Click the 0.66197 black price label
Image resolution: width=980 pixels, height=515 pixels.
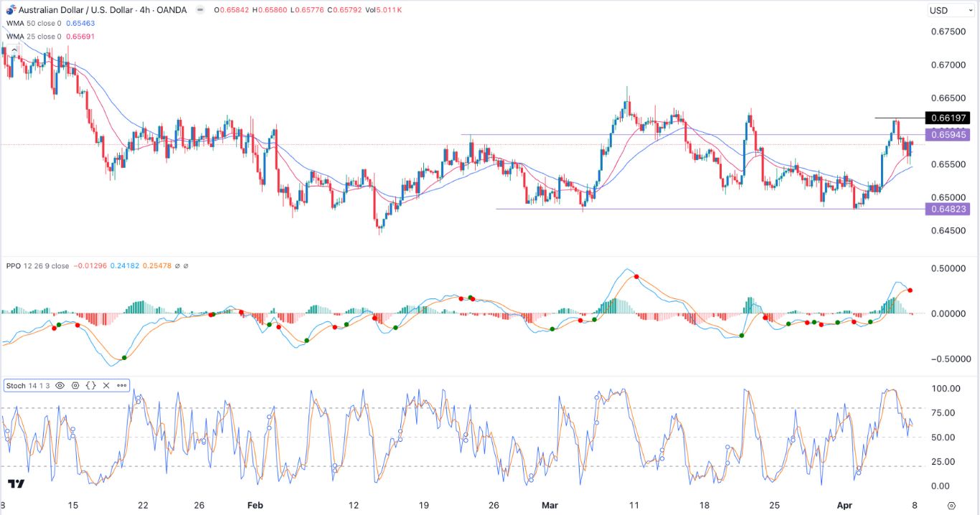point(948,118)
